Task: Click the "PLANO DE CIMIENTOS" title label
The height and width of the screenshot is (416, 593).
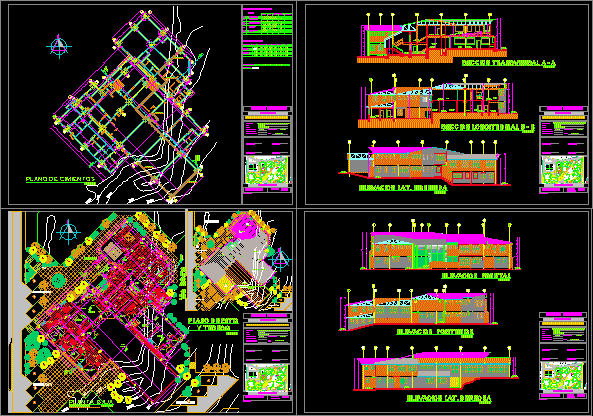Action: click(61, 179)
